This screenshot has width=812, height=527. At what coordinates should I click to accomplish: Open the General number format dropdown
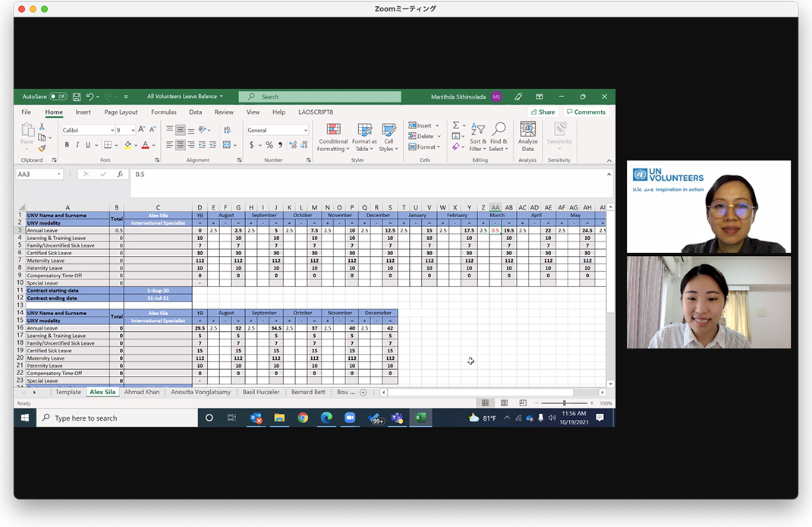tap(306, 131)
